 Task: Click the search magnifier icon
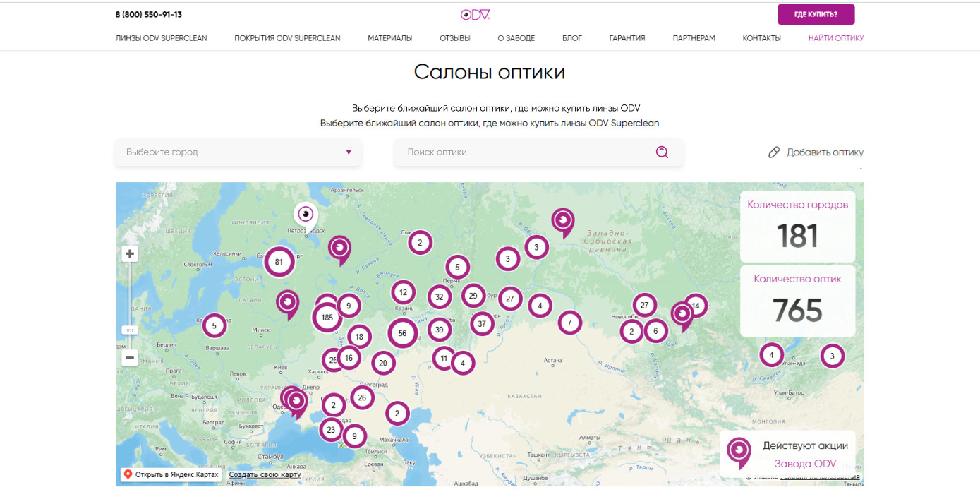point(662,152)
